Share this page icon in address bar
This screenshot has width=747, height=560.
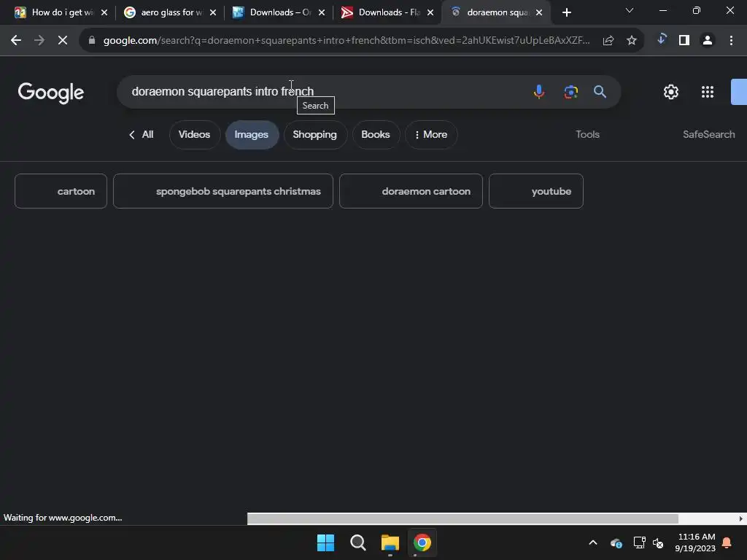pos(608,41)
